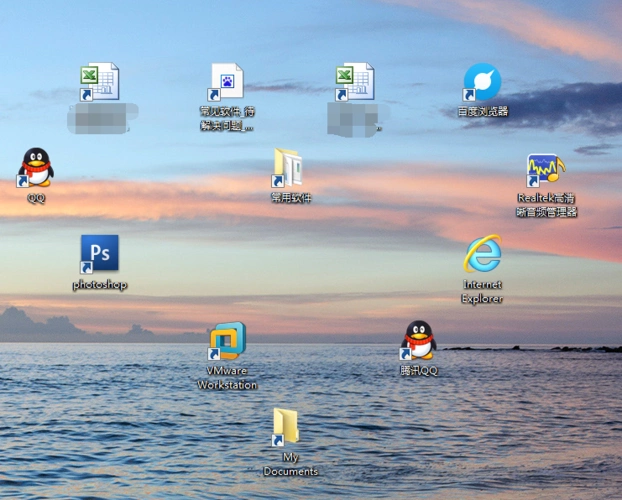Click the VMware Workstation shortcut icon

(x=227, y=342)
